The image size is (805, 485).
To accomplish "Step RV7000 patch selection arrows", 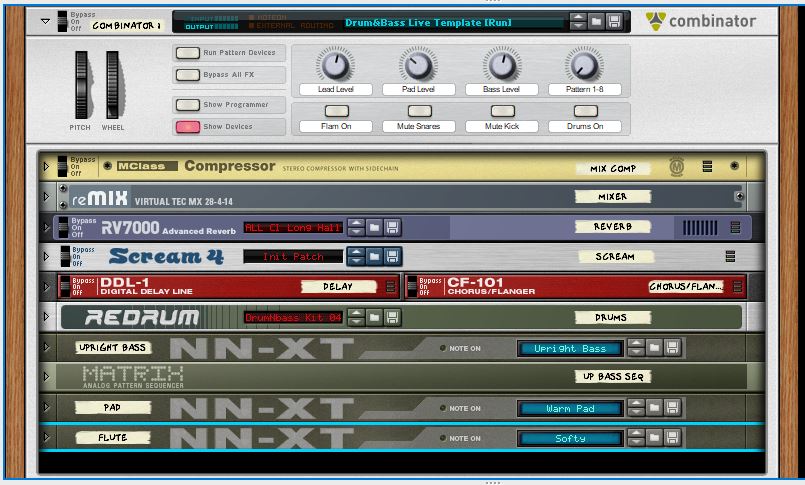I will 356,227.
